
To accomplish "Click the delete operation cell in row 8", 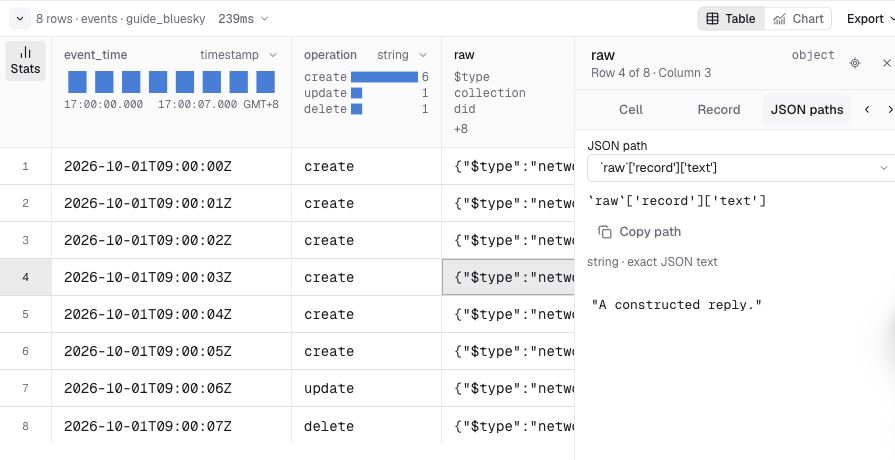I will tap(366, 426).
